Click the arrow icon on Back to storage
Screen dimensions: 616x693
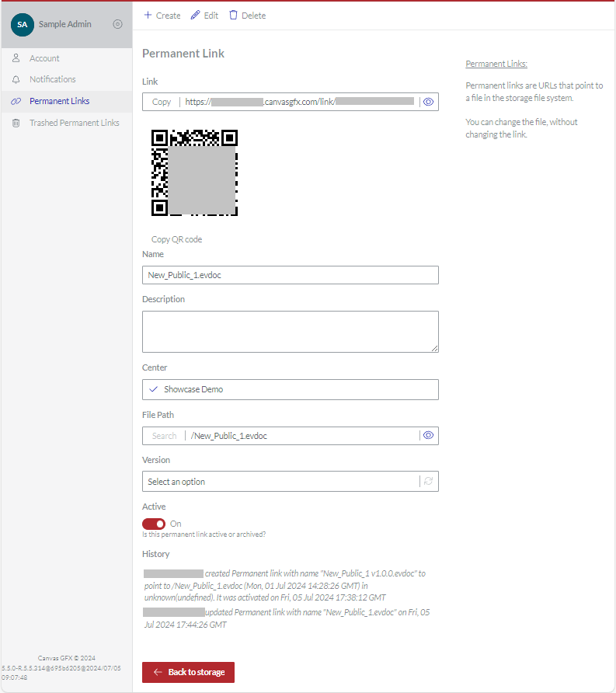158,672
